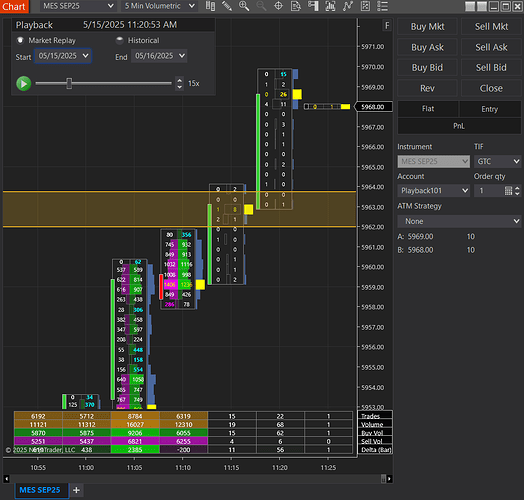
Task: Click the Close position button
Action: click(x=491, y=88)
